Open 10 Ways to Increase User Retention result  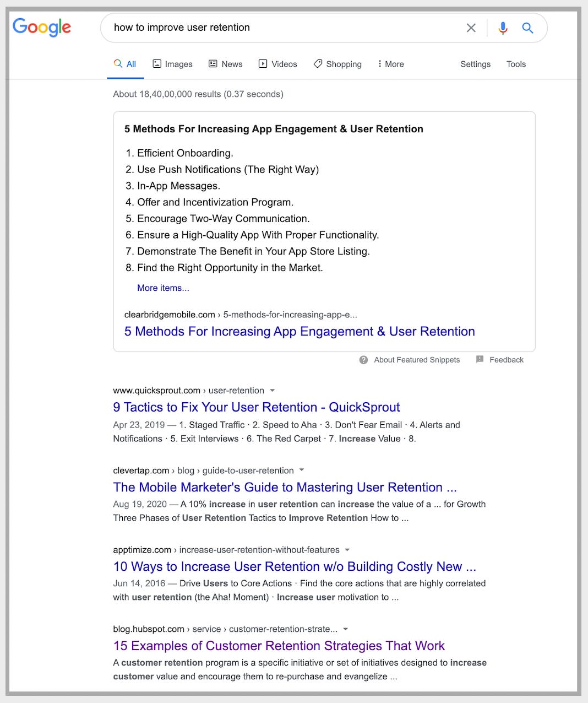[x=295, y=566]
